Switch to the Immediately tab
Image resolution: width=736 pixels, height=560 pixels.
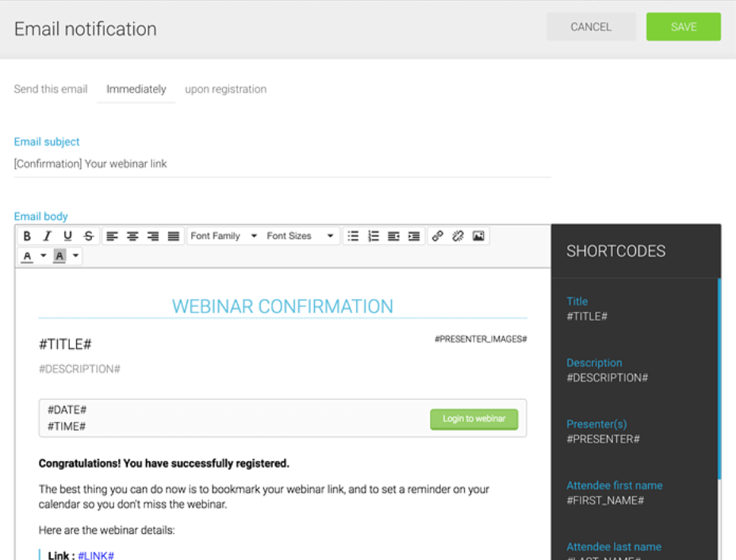point(136,89)
